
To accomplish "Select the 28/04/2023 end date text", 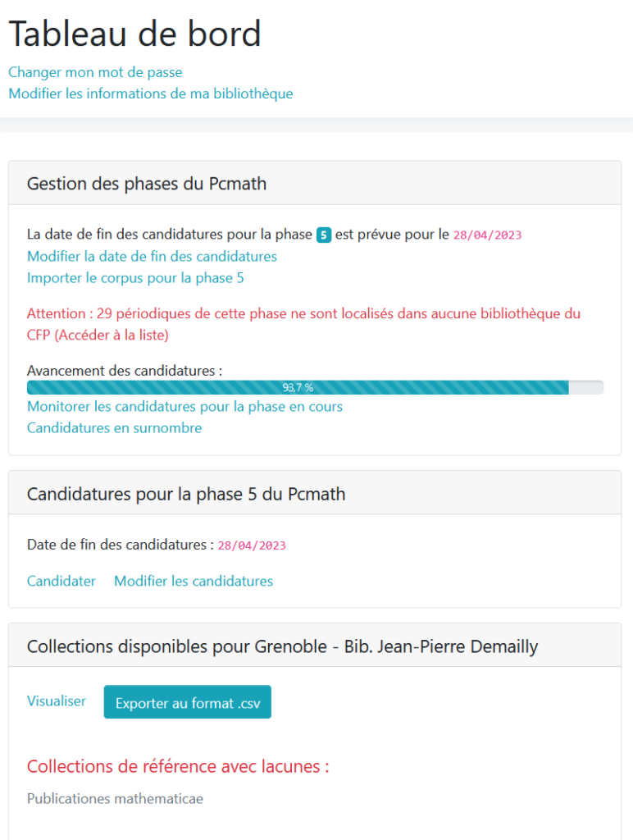I will 251,545.
